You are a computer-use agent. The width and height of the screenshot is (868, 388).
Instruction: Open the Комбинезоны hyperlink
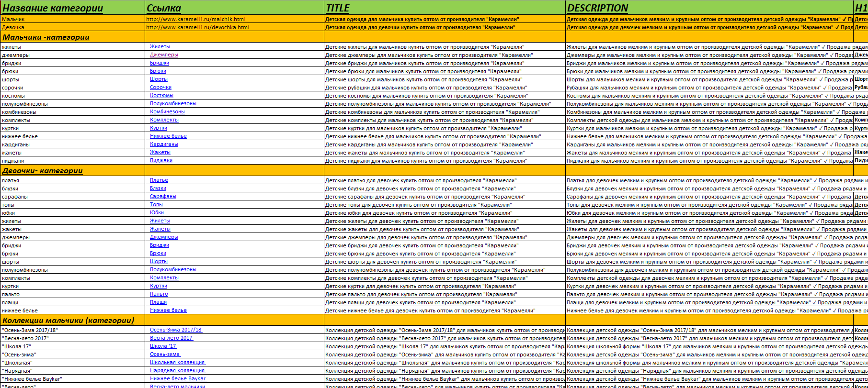[x=167, y=111]
